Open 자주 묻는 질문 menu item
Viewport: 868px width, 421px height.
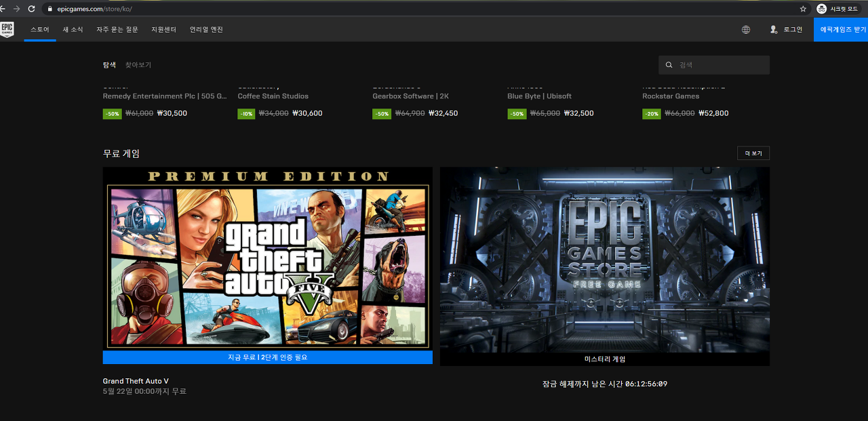tap(117, 30)
